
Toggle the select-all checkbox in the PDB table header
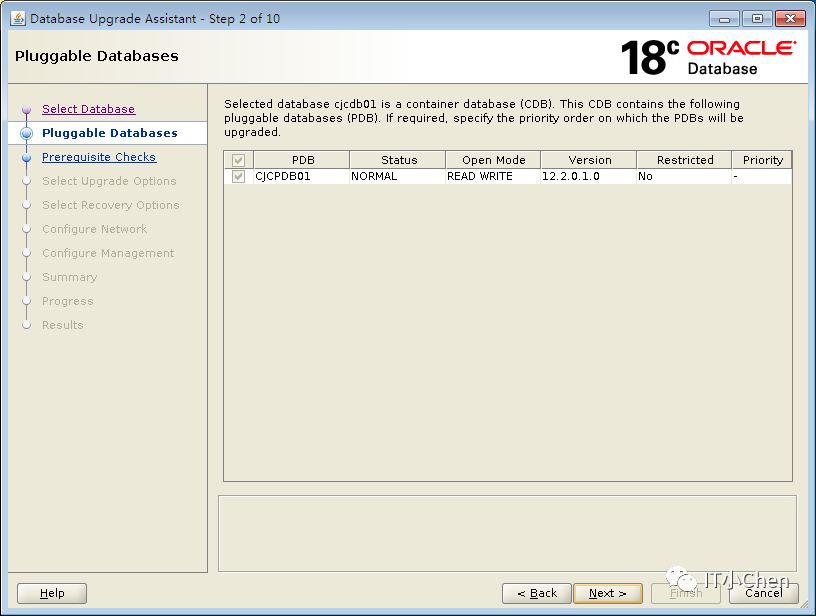coord(238,160)
